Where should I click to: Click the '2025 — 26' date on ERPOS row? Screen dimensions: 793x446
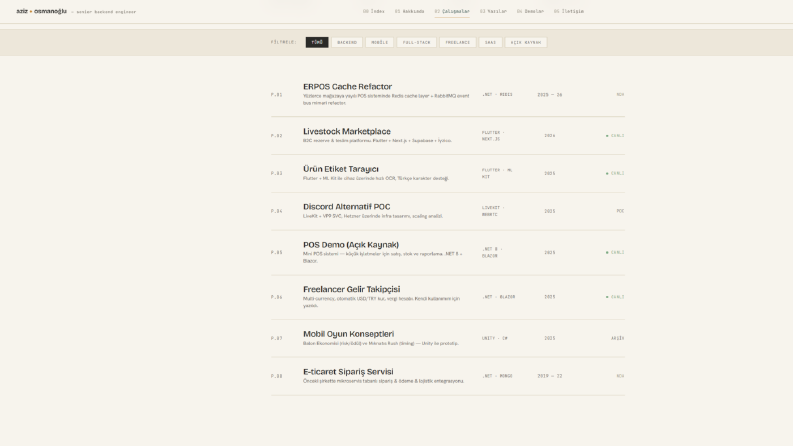pyautogui.click(x=550, y=95)
